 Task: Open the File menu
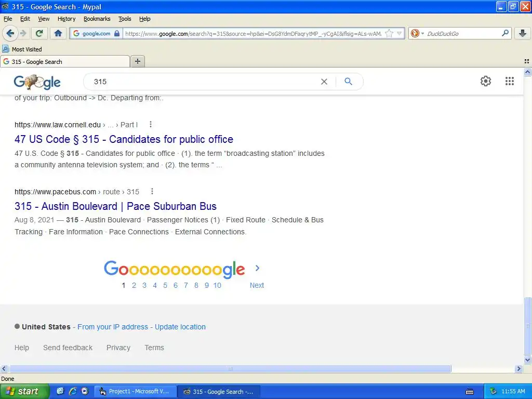point(8,19)
